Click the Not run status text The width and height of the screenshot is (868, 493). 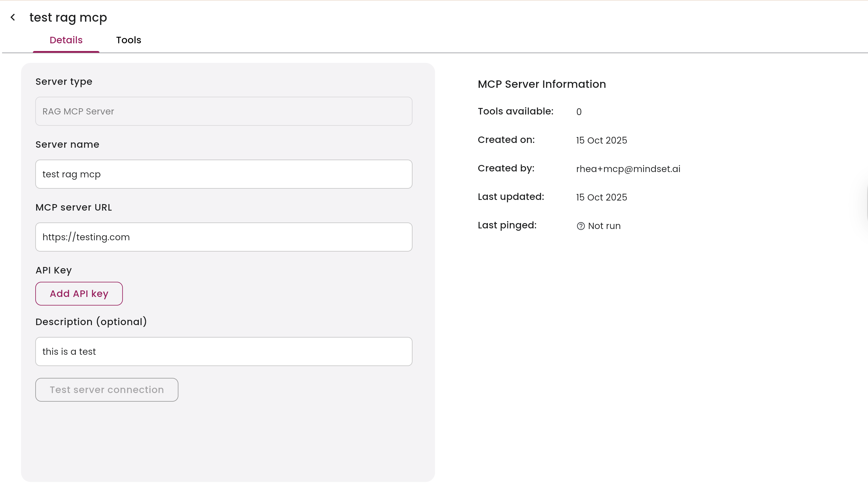pos(604,226)
